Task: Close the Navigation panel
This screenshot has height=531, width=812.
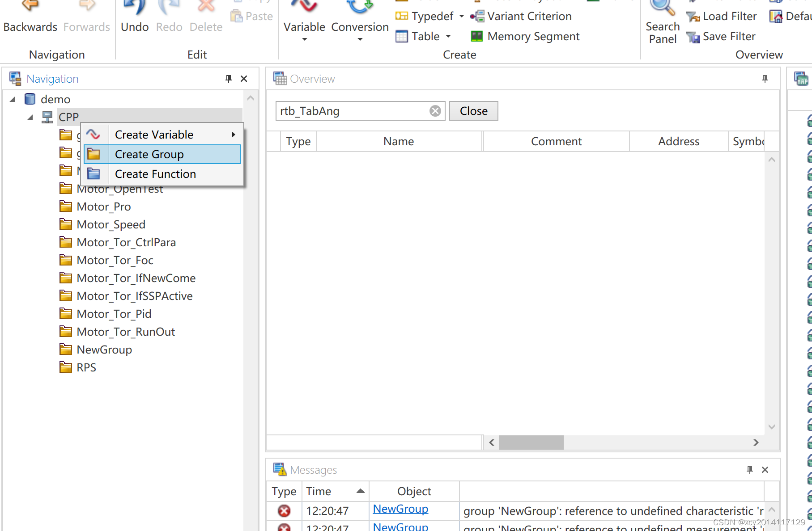Action: 244,79
